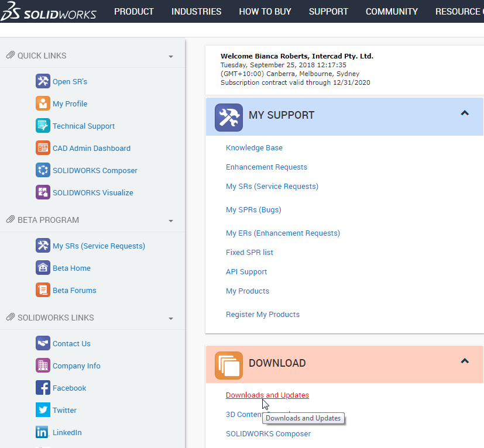Open the INDUSTRIES menu
The image size is (484, 448).
click(196, 12)
